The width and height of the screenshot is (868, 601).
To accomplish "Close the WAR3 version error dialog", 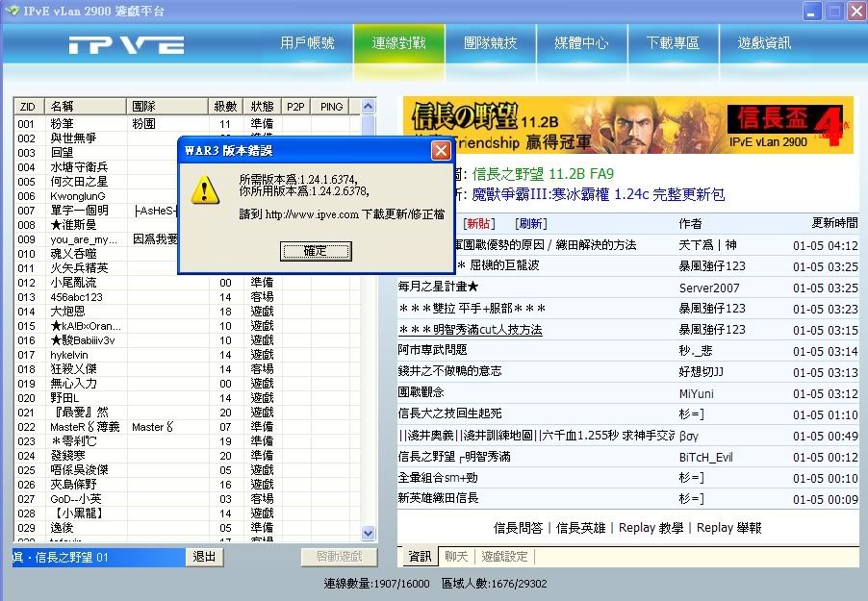I will [441, 150].
